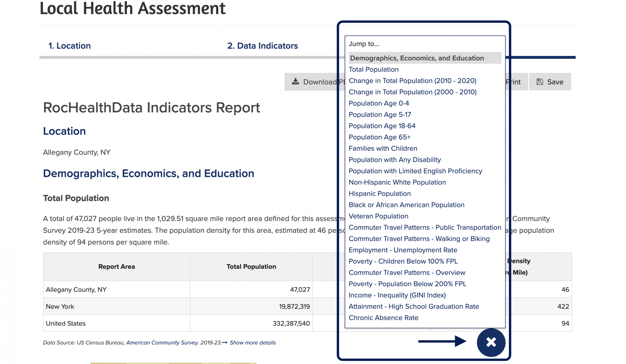Jump to Population Age 18-64
Screen dimensions: 626x364
click(x=382, y=126)
